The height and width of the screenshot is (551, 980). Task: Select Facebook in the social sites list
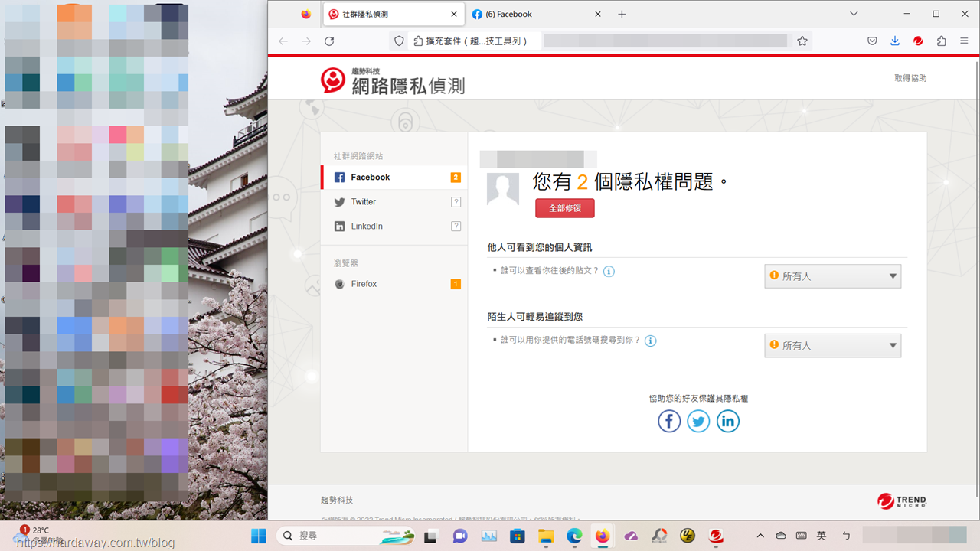(394, 178)
